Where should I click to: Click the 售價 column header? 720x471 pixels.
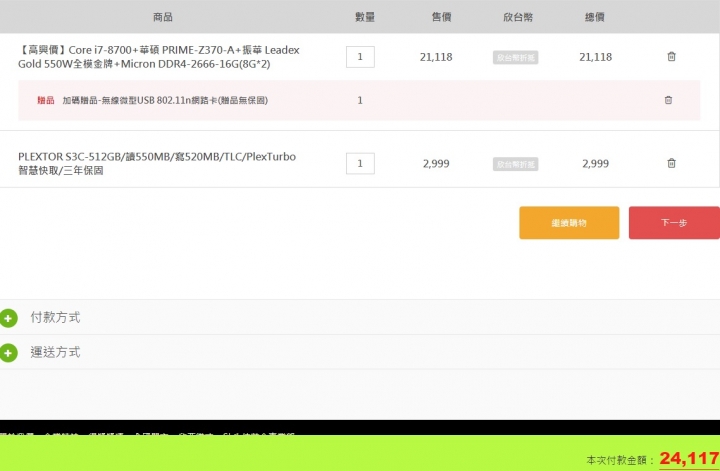[441, 17]
